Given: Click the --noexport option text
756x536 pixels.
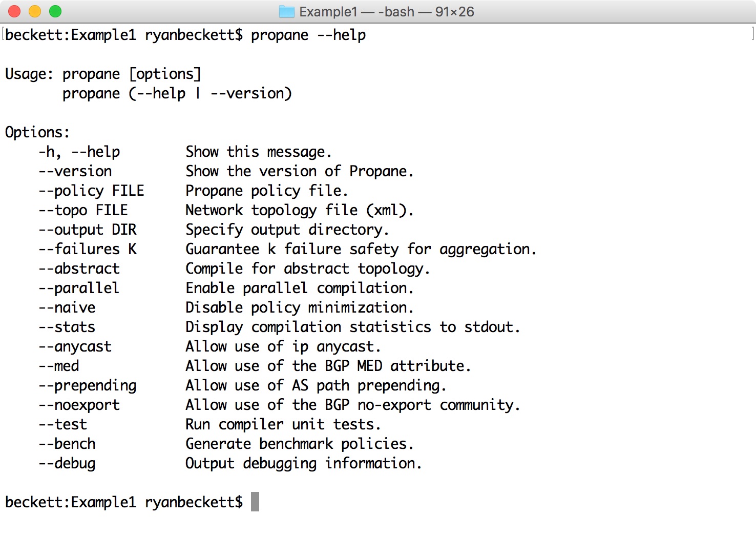Looking at the screenshot, I should point(79,405).
